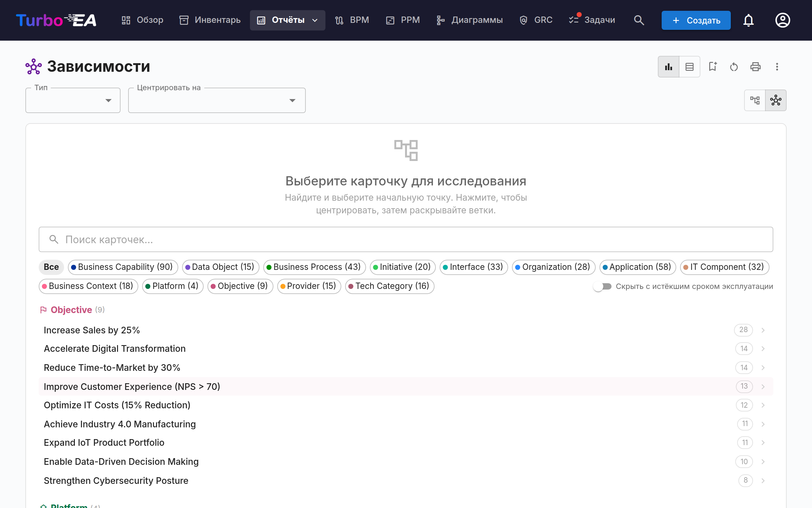Select Expand IoT Product Portfolio card
Image resolution: width=812 pixels, height=508 pixels.
point(406,443)
